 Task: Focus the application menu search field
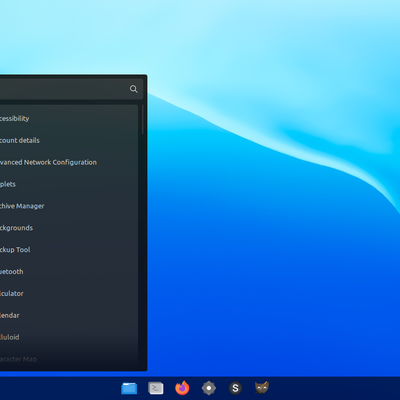pyautogui.click(x=71, y=89)
